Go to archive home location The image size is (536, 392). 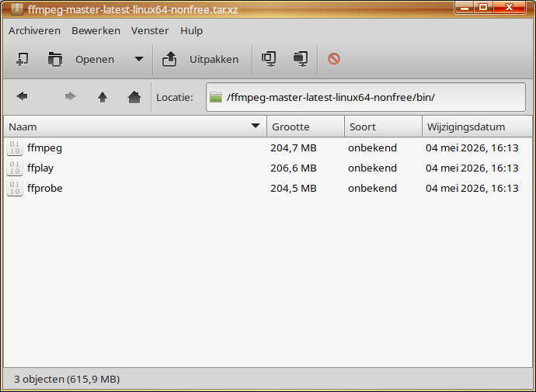(x=134, y=97)
